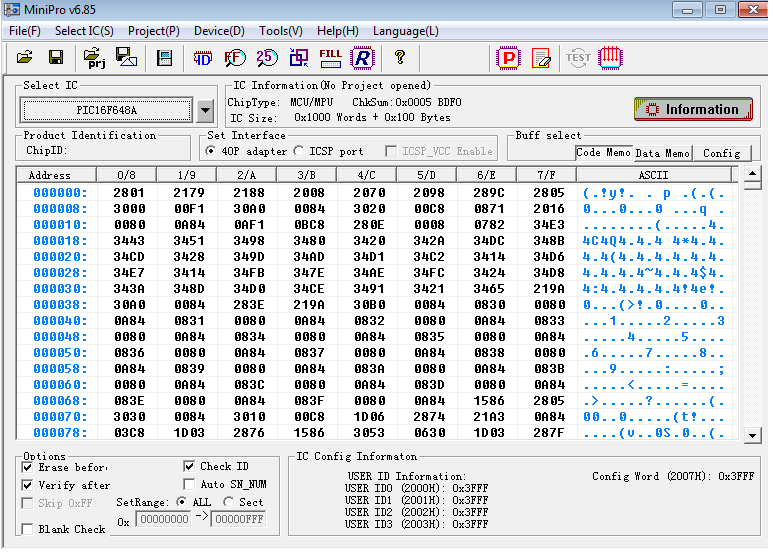Toggle the Check ID checkbox
This screenshot has width=773, height=554.
click(190, 466)
